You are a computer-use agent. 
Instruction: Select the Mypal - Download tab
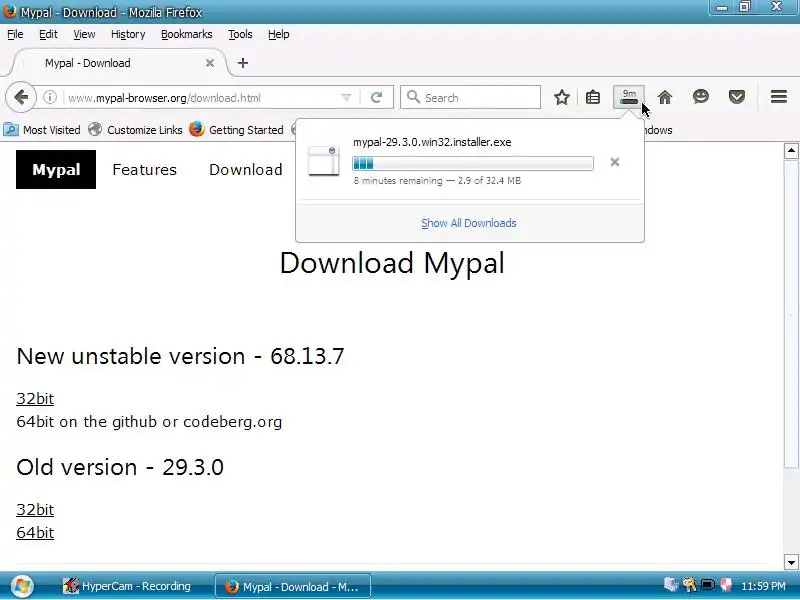tap(120, 63)
